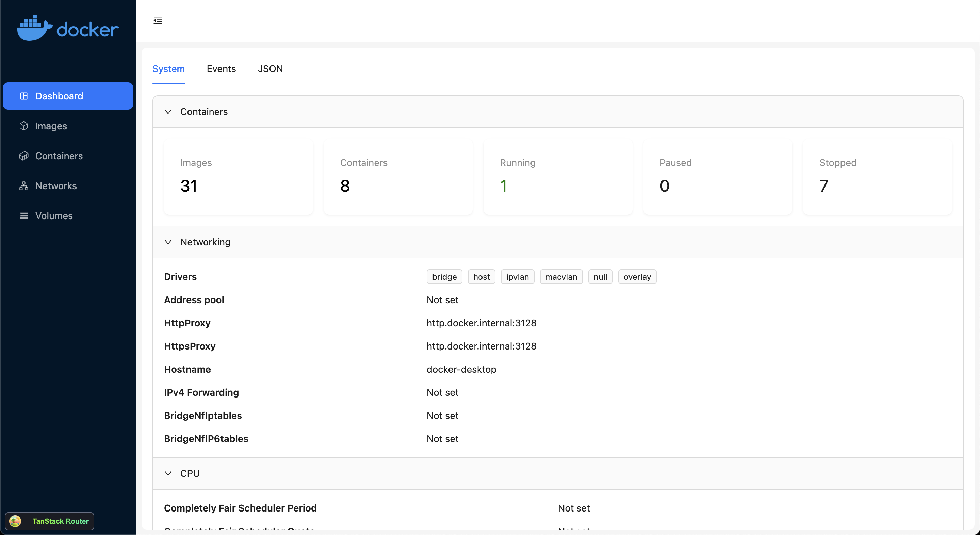The width and height of the screenshot is (980, 535).
Task: Click the Dashboard grid icon
Action: coord(23,96)
